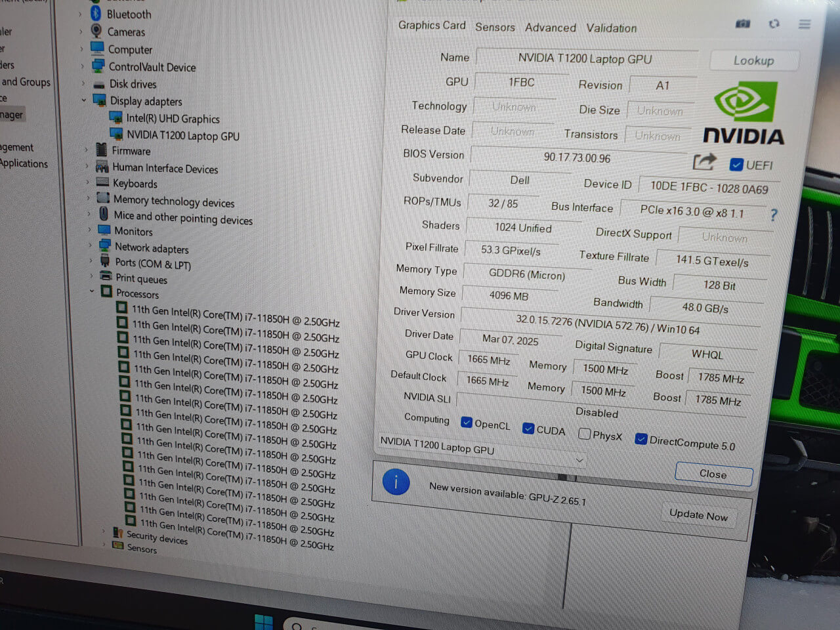Viewport: 840px width, 630px height.
Task: Click the refresh icon in GPU-Z header
Action: click(x=774, y=24)
